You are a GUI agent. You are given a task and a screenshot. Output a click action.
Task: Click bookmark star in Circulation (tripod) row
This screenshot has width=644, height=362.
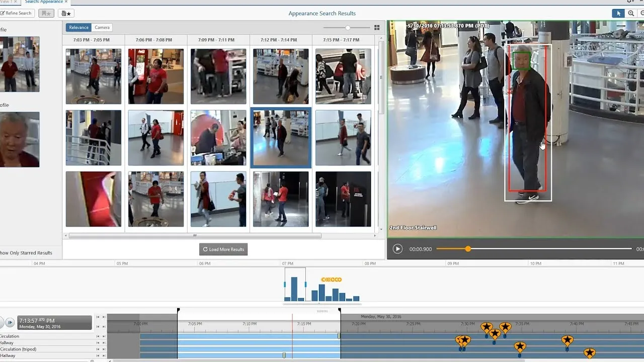[520, 346]
